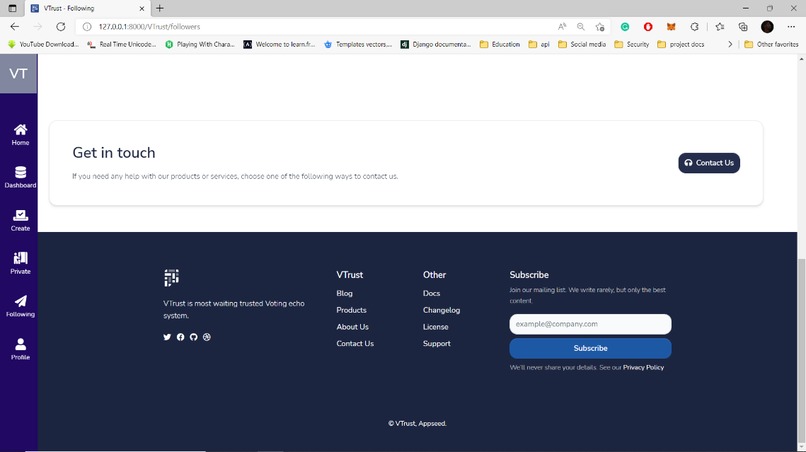Open Profile from the sidebar

pyautogui.click(x=20, y=349)
